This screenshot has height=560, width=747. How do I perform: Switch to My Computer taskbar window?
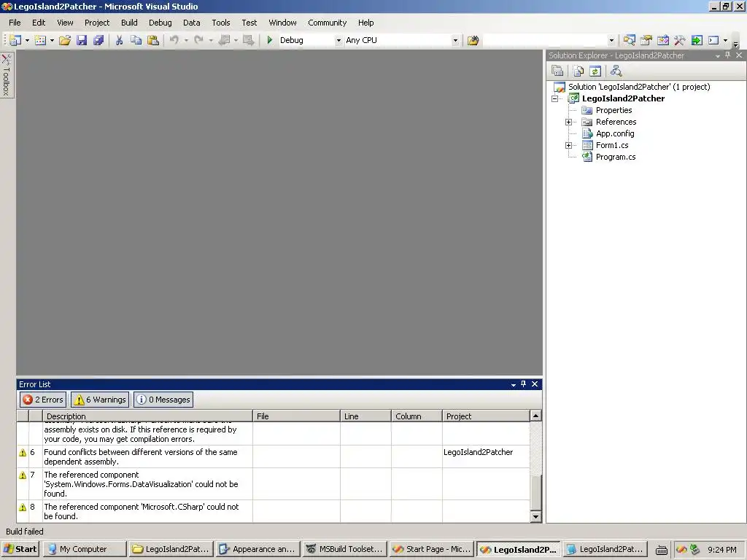point(85,549)
